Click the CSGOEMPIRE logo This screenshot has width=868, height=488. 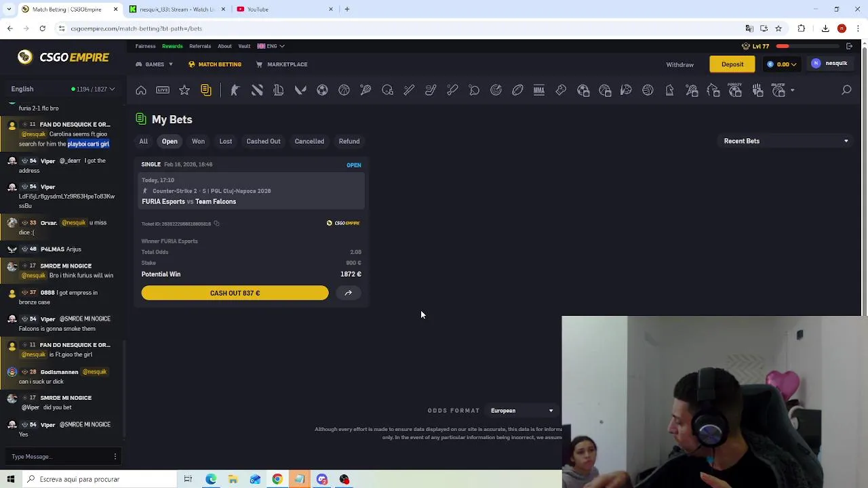pos(64,58)
